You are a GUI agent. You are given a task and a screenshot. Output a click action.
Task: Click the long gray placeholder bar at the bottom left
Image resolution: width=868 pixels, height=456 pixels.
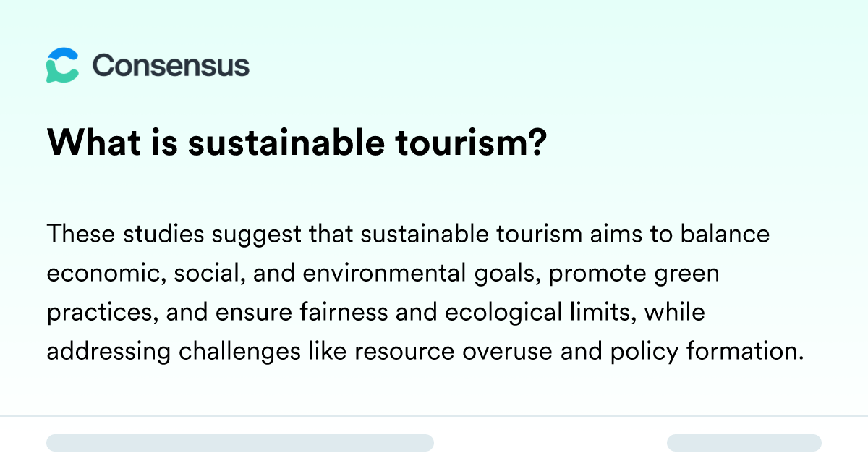240,443
